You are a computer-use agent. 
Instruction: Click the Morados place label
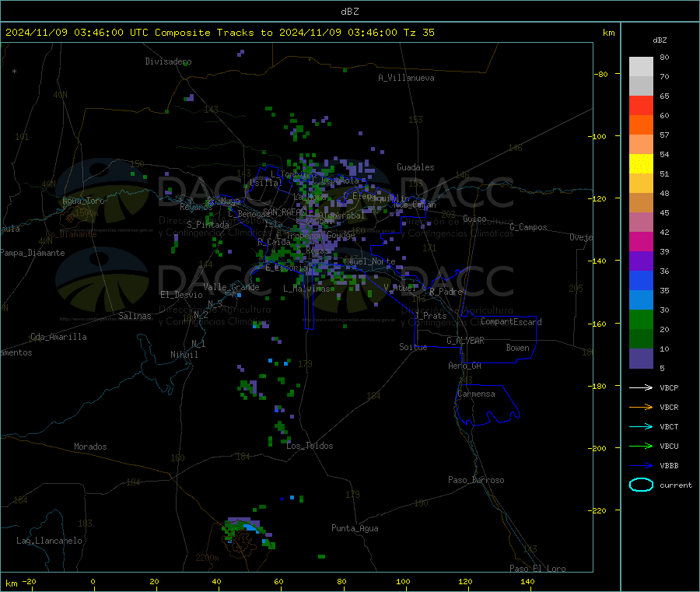90,447
